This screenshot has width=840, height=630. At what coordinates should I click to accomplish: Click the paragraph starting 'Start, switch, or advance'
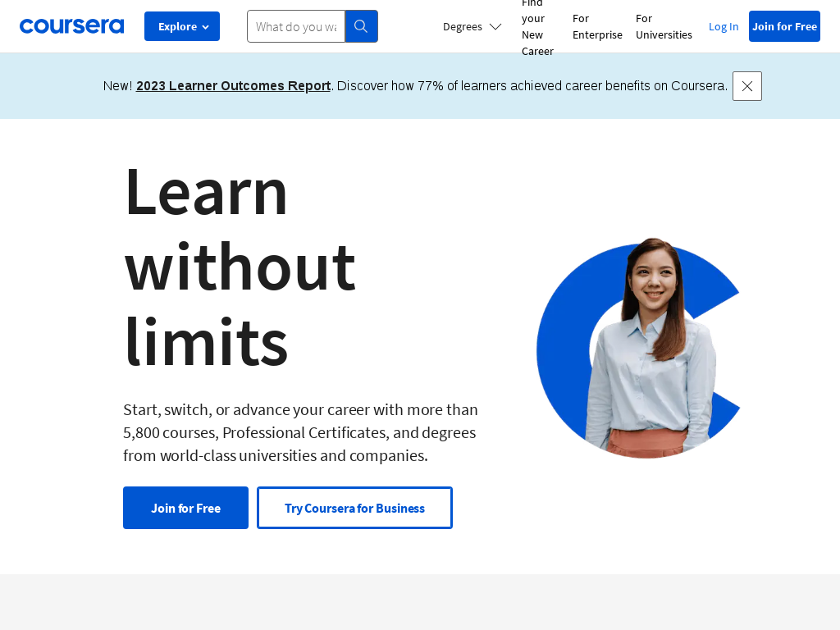[300, 432]
